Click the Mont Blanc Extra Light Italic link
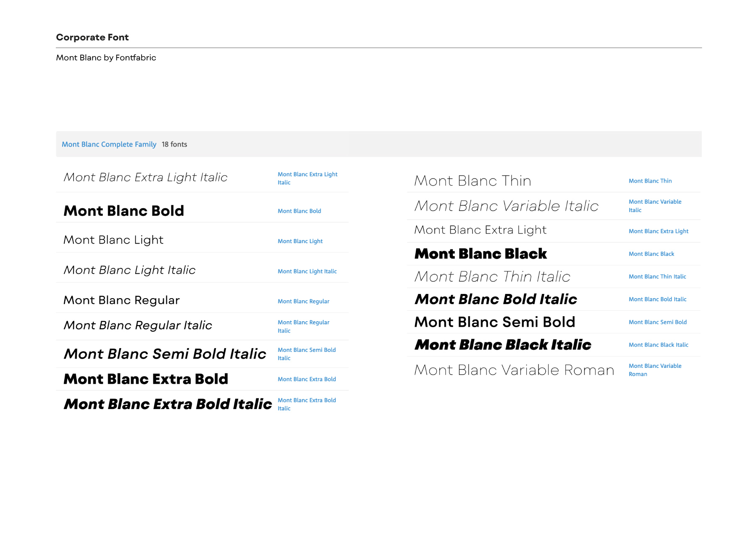 pyautogui.click(x=307, y=178)
